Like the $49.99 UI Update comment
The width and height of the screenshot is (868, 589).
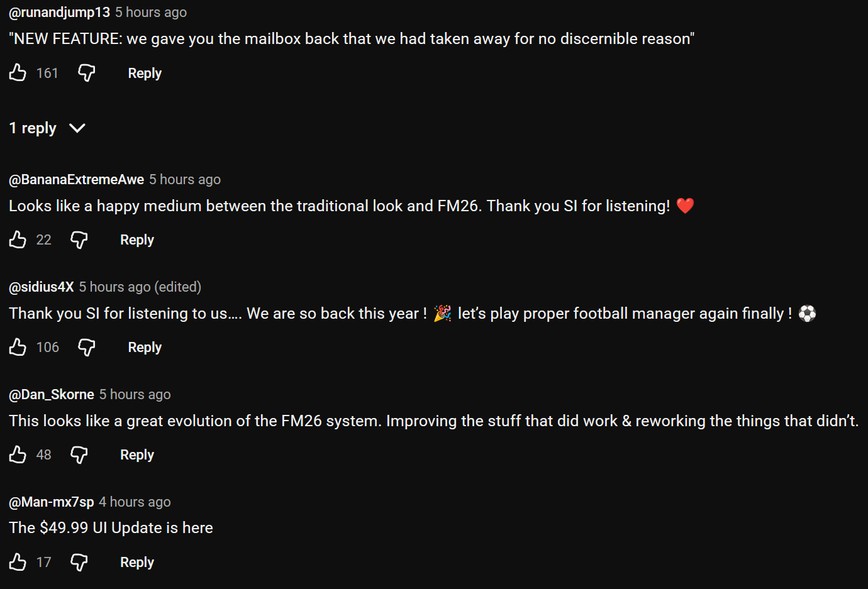point(18,562)
